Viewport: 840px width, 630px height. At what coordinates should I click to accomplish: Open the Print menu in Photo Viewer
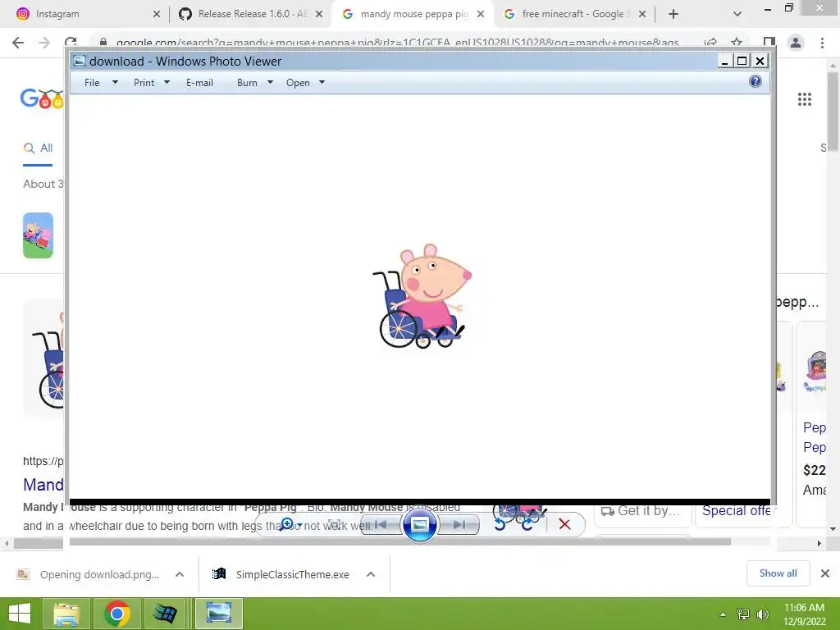[x=144, y=83]
